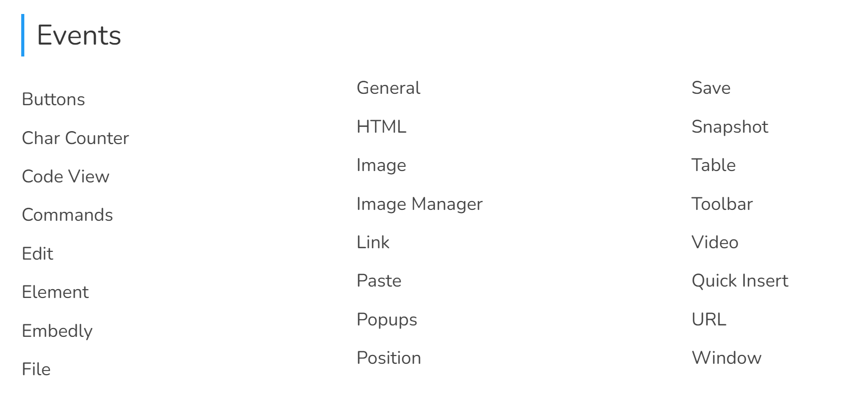This screenshot has width=868, height=399.
Task: Click the Save events link
Action: pyautogui.click(x=711, y=88)
